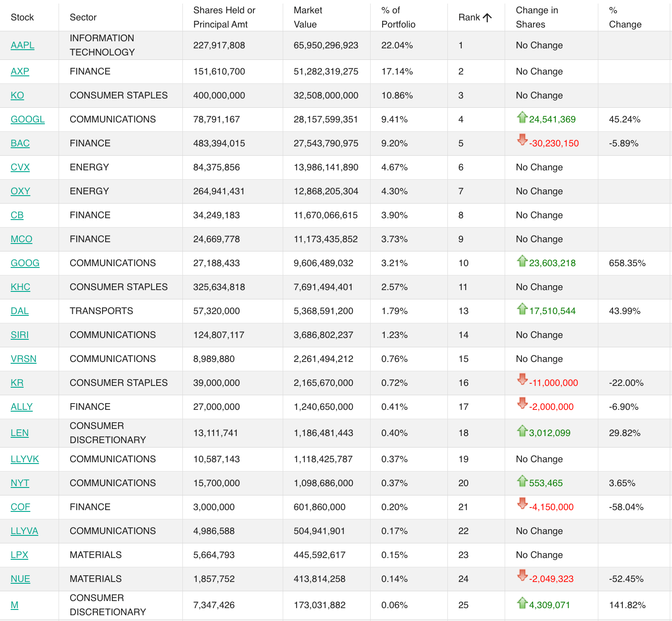Open the AXP stock link
This screenshot has height=621, width=672.
tap(20, 71)
